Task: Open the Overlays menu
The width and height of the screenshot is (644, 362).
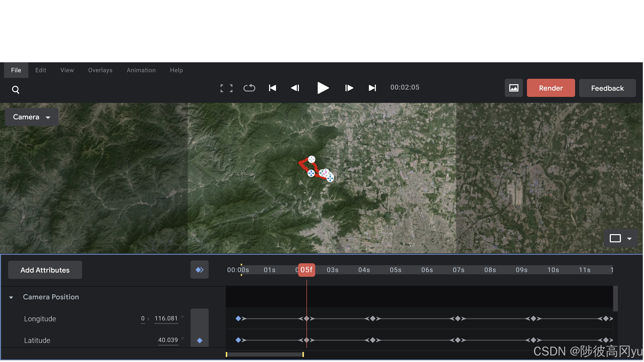Action: (100, 70)
